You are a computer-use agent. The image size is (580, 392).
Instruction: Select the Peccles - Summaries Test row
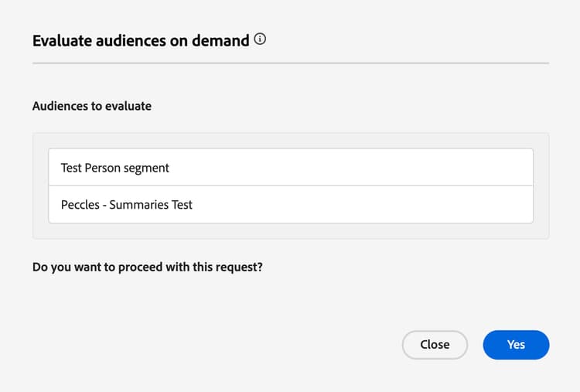click(290, 205)
